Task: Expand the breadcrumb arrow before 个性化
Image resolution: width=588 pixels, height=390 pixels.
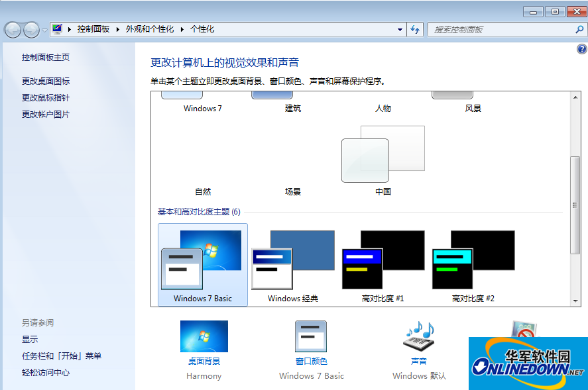Action: click(x=182, y=29)
